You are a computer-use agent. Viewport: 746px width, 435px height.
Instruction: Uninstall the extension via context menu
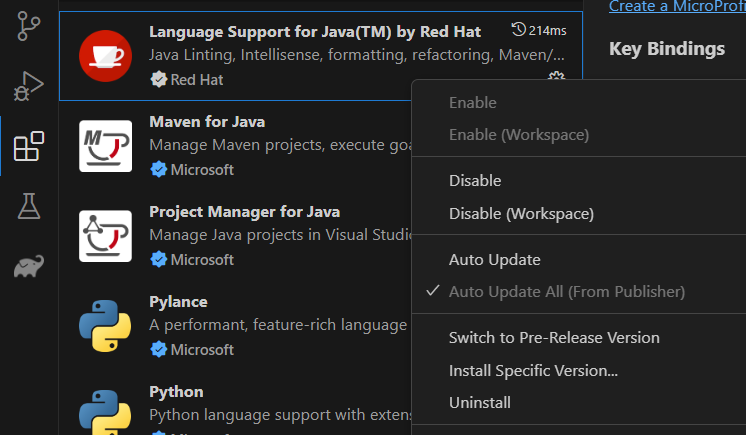point(479,403)
